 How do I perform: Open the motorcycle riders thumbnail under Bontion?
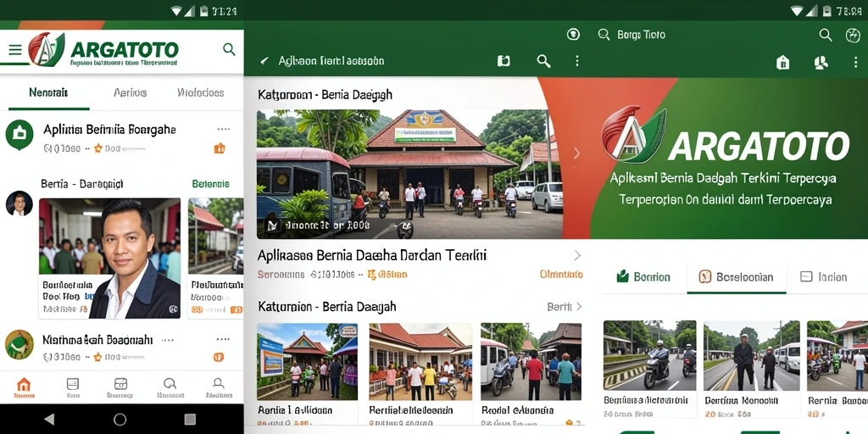pos(650,355)
